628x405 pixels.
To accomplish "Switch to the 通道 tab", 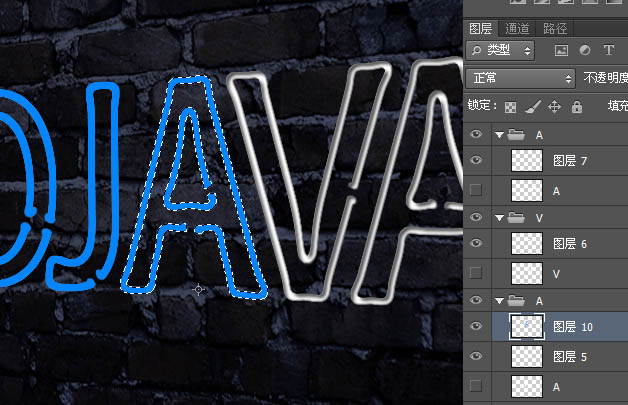I will tap(517, 29).
